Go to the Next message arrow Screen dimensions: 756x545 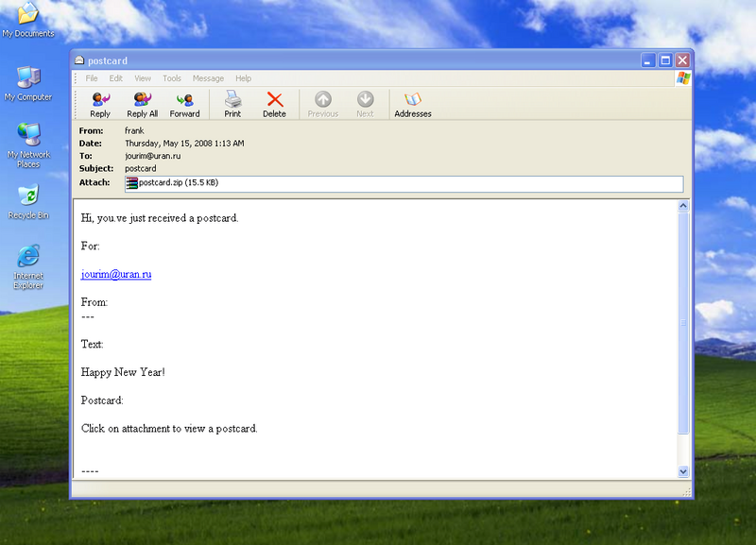(x=365, y=99)
